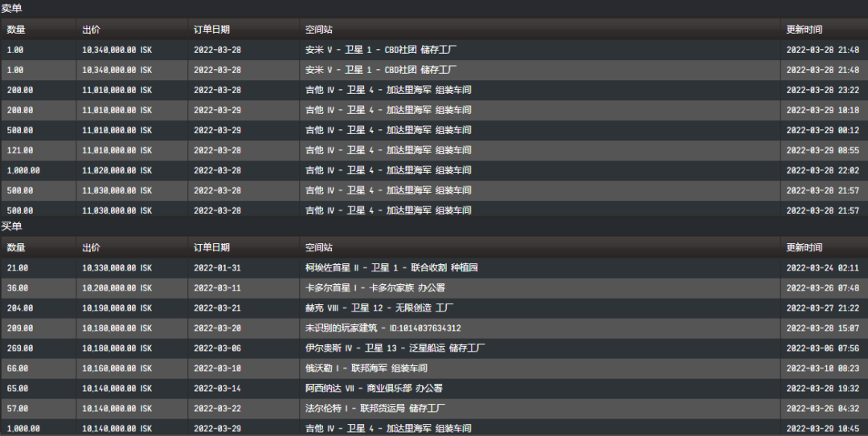Sort buy orders by 数量 column header
Image resolution: width=868 pixels, height=436 pixels.
(16, 247)
